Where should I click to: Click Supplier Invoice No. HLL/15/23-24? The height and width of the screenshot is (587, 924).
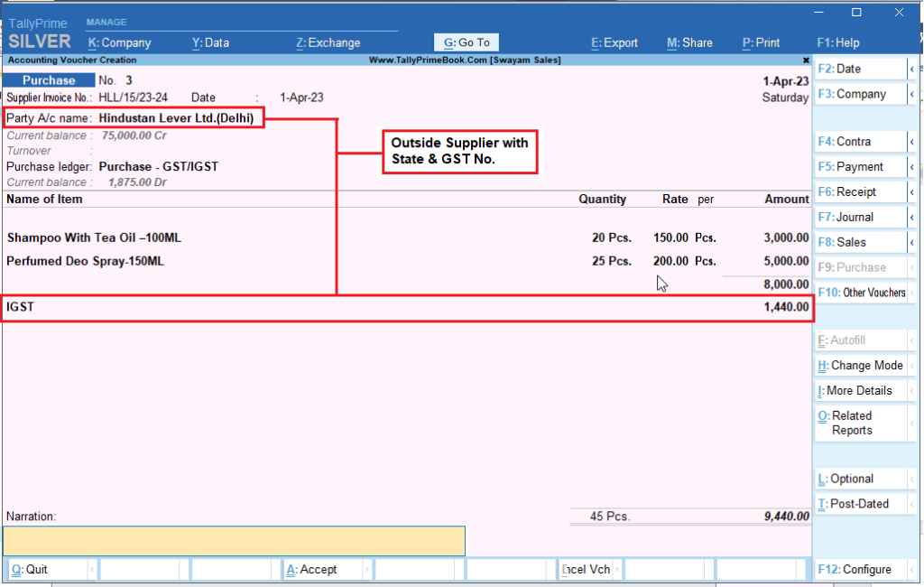click(133, 98)
